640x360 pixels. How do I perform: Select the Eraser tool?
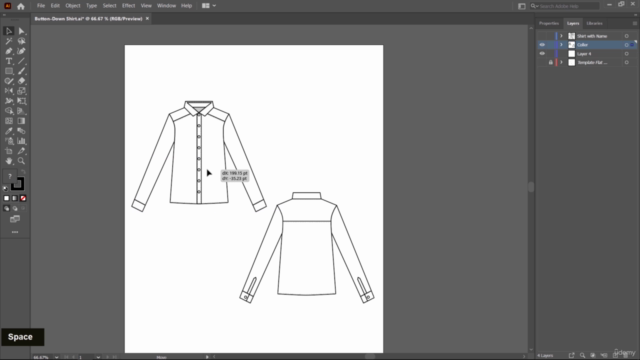(x=21, y=81)
